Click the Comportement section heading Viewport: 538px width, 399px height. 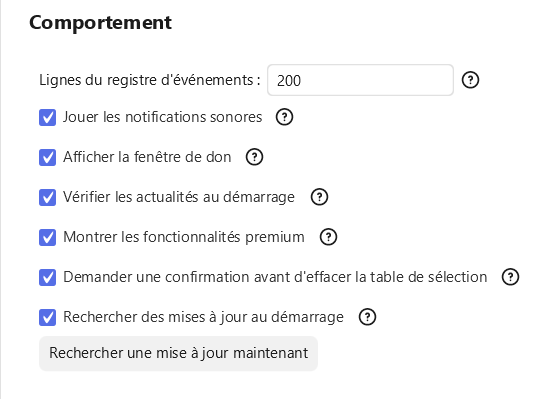point(100,23)
